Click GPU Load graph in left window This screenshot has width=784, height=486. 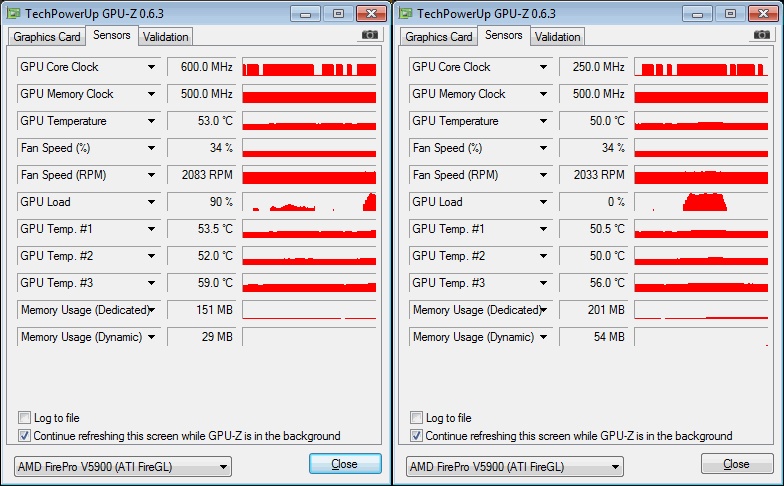pos(309,202)
